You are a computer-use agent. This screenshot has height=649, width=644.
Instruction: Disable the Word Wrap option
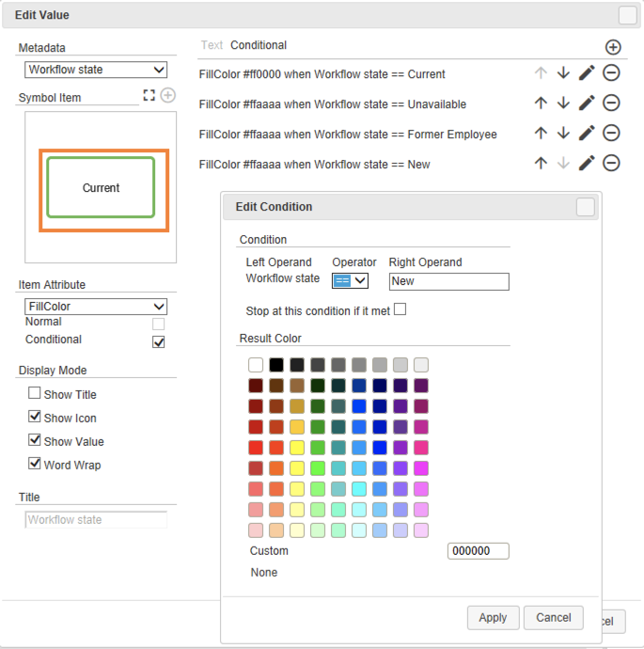click(35, 464)
